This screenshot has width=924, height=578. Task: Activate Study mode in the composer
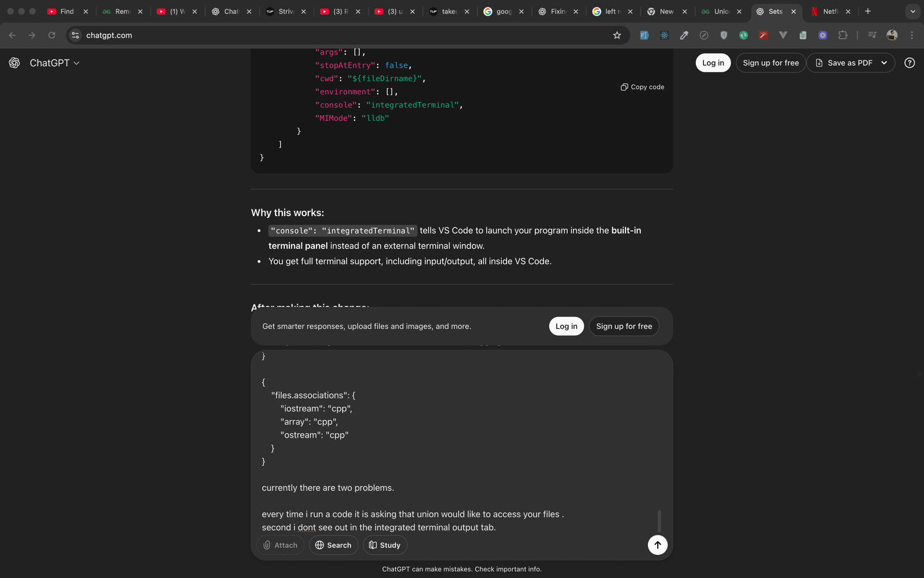point(385,545)
